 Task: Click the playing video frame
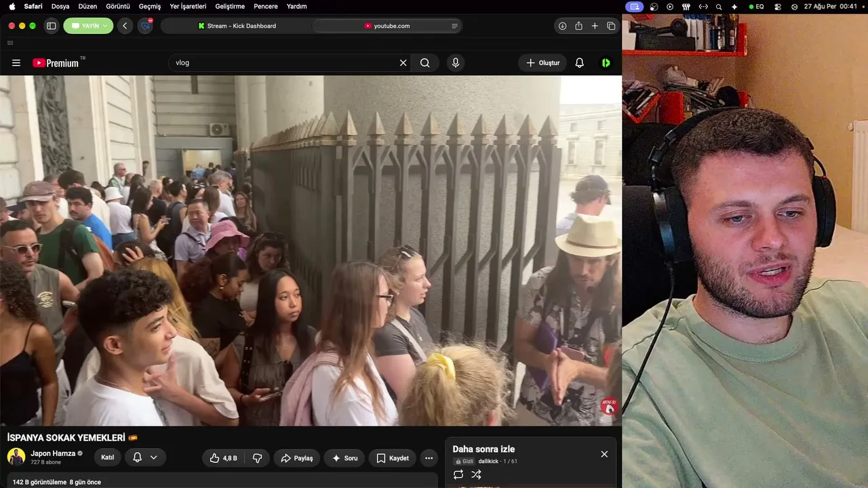[x=311, y=250]
